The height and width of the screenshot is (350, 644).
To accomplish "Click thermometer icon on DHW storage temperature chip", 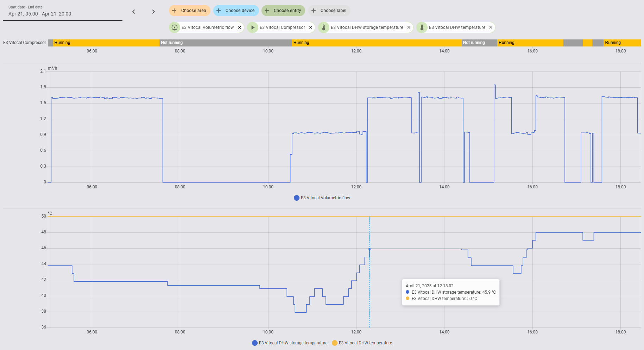I will [x=324, y=27].
